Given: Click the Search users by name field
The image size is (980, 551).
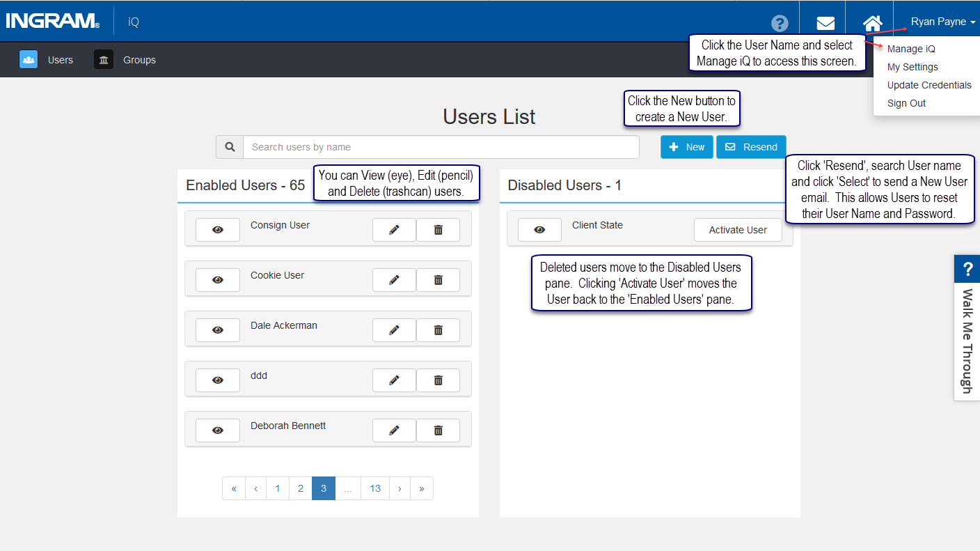Looking at the screenshot, I should [441, 147].
